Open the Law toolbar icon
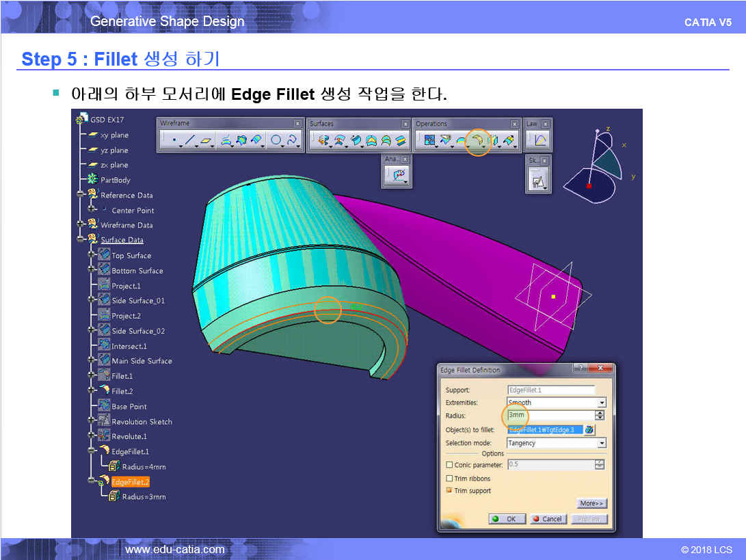This screenshot has height=560, width=746. point(539,141)
